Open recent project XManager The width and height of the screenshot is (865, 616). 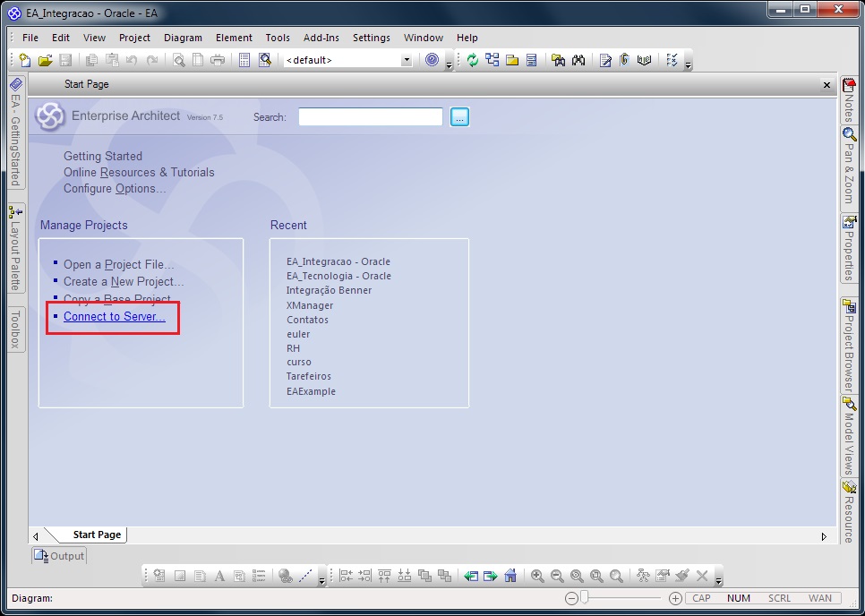click(310, 305)
